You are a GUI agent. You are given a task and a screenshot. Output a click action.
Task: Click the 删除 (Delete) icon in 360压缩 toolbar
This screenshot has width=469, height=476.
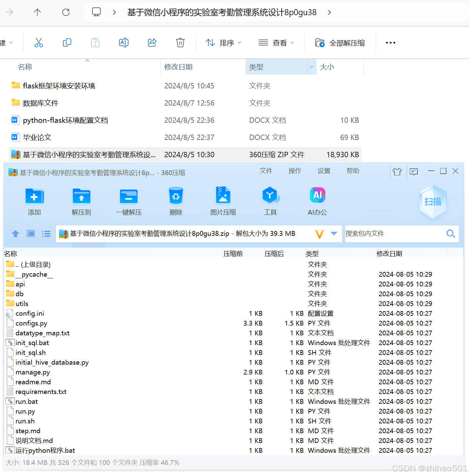click(x=176, y=201)
